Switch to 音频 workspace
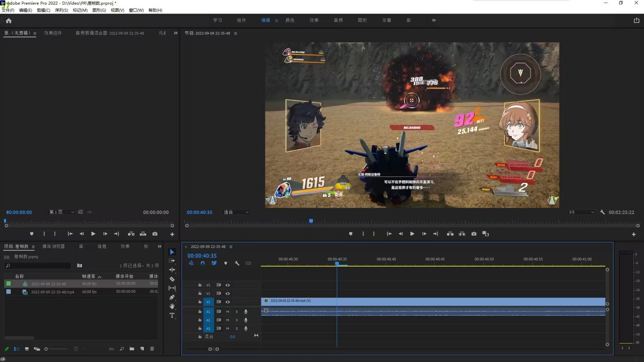Viewport: 644px width, 362px height. [x=338, y=20]
